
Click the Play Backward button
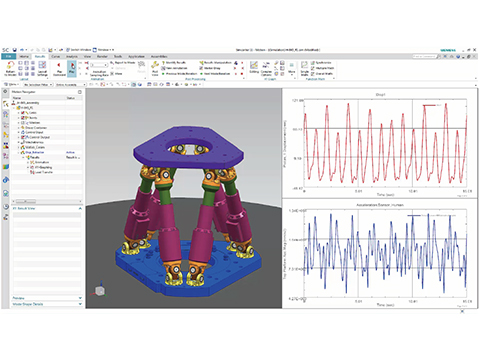click(x=59, y=68)
